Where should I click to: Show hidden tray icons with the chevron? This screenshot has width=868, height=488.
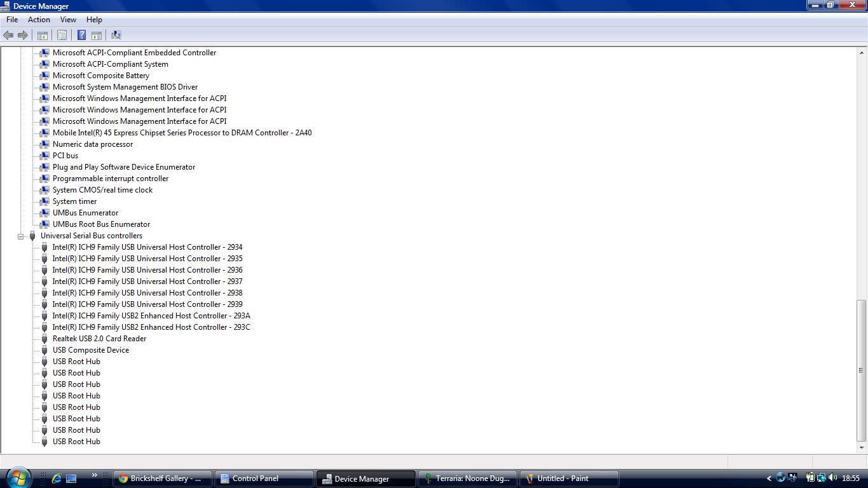pyautogui.click(x=769, y=478)
